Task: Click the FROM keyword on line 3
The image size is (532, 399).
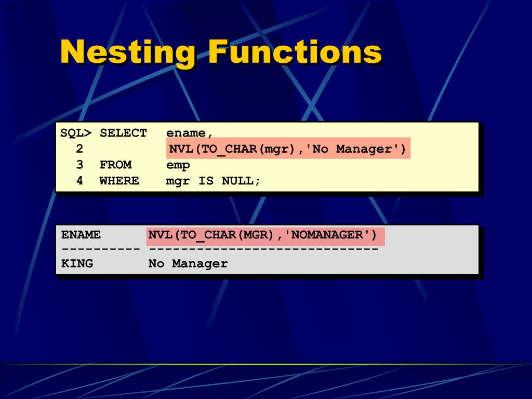Action: 116,165
